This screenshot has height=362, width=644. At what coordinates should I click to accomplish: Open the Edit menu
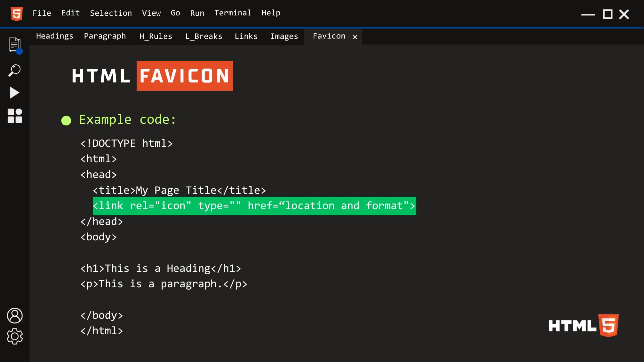click(x=70, y=13)
